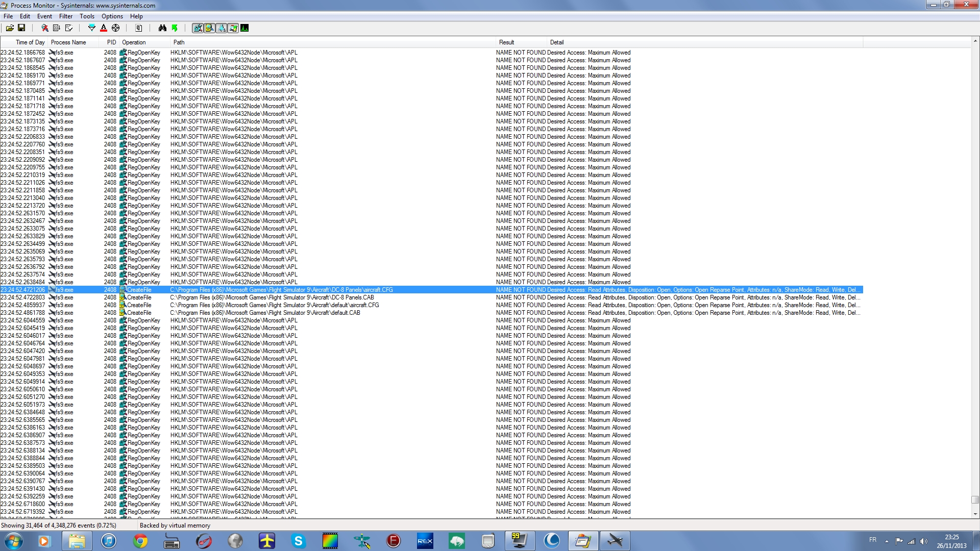Toggle Show Profiling Events graph button
Screen dimensions: 980x551
[244, 28]
